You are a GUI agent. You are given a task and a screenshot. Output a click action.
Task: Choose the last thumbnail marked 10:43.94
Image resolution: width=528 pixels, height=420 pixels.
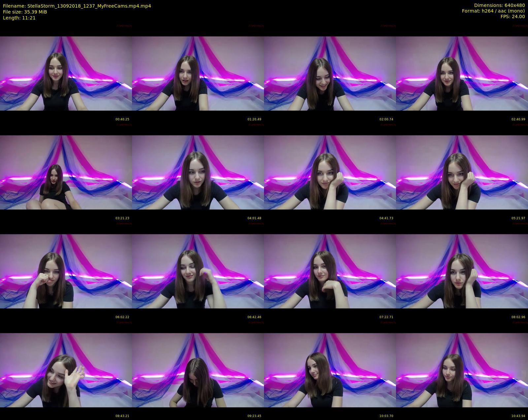pyautogui.click(x=462, y=370)
